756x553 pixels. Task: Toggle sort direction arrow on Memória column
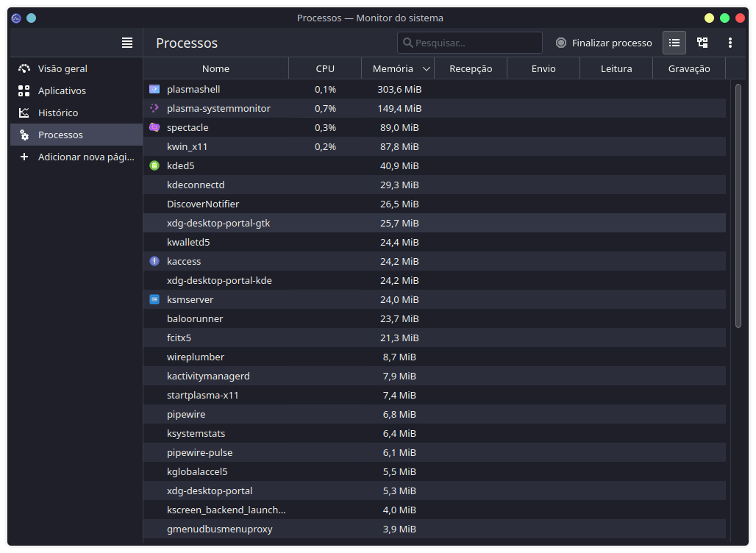click(x=427, y=69)
